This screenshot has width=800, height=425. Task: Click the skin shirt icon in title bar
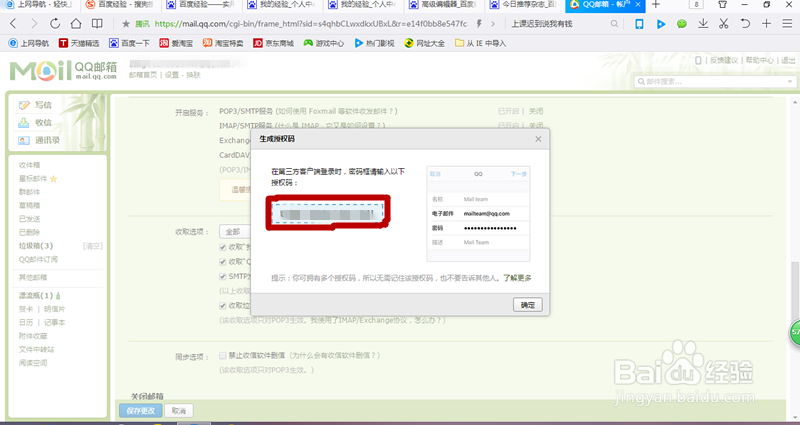722,5
